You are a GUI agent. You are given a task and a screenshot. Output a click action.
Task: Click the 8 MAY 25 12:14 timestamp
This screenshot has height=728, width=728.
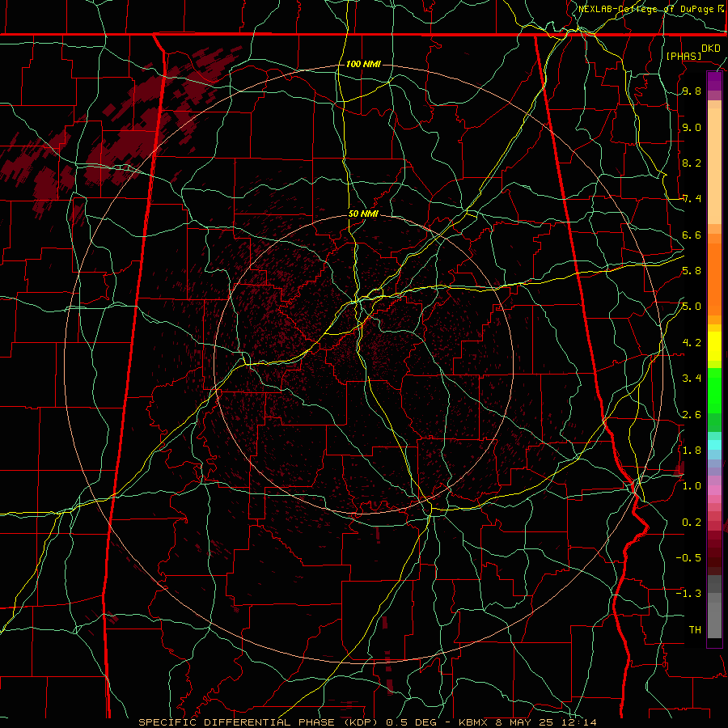tap(547, 722)
